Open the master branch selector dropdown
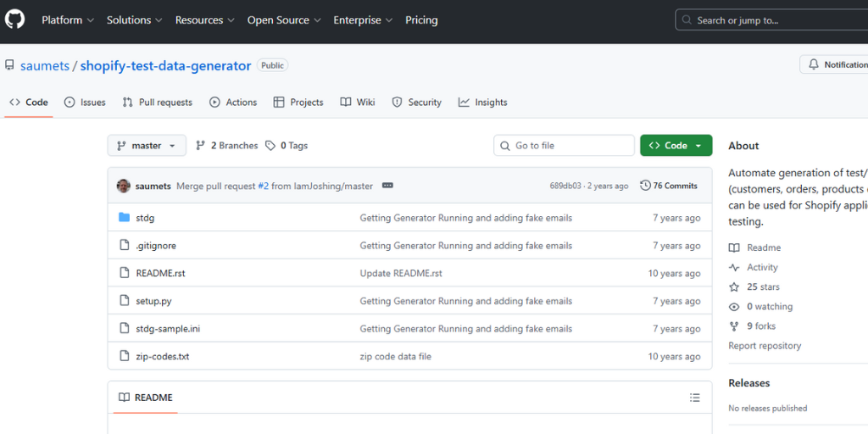This screenshot has height=434, width=868. pyautogui.click(x=147, y=146)
